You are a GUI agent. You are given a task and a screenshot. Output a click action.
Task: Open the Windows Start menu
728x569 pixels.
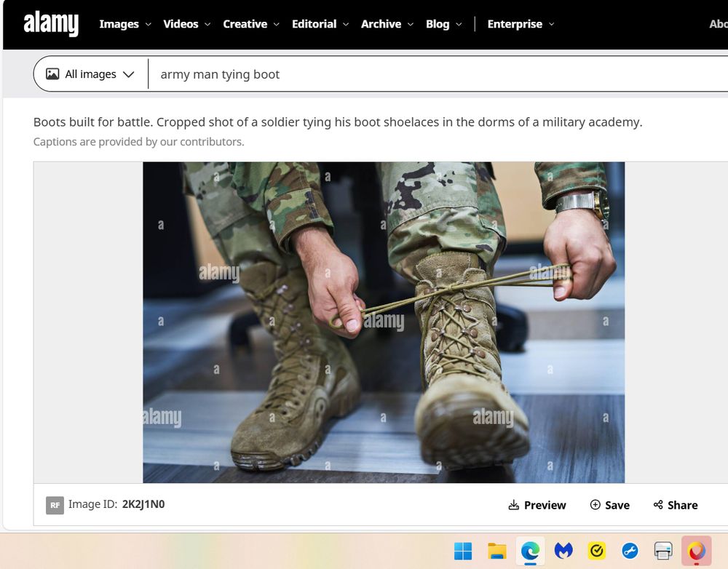point(463,551)
